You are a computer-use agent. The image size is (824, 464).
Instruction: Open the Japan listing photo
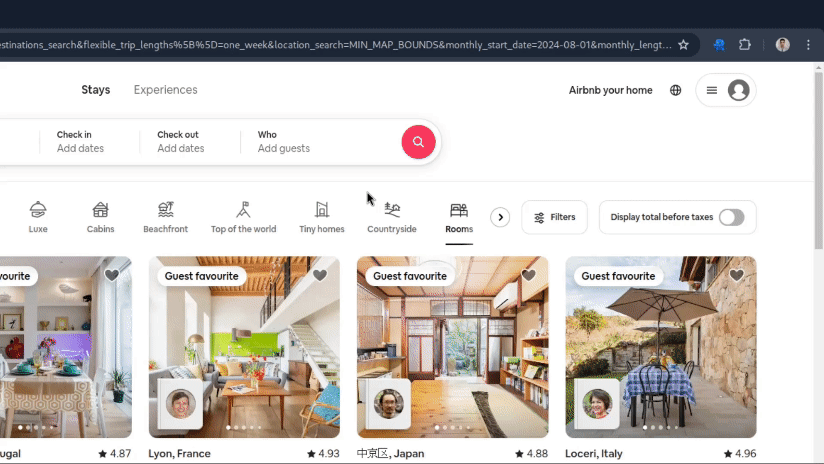pyautogui.click(x=452, y=347)
